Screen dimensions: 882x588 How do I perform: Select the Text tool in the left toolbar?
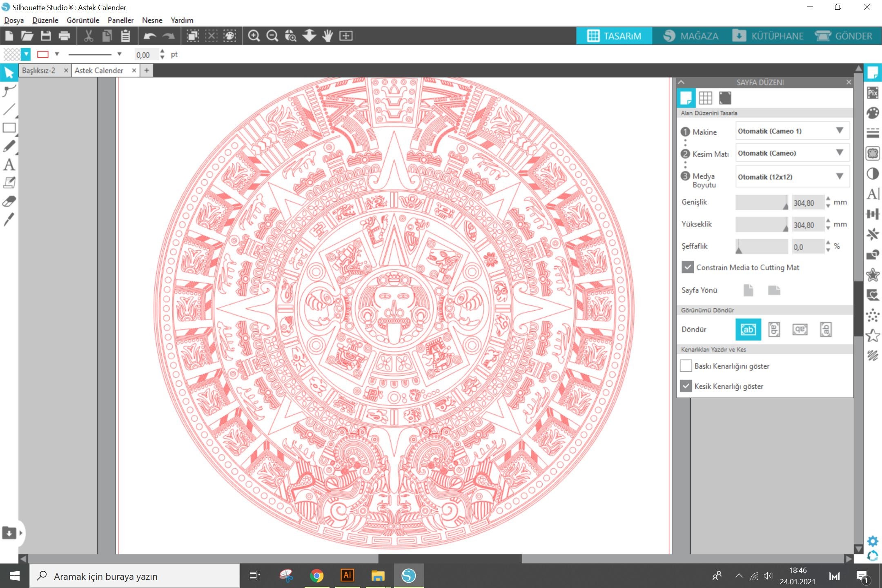pyautogui.click(x=9, y=164)
